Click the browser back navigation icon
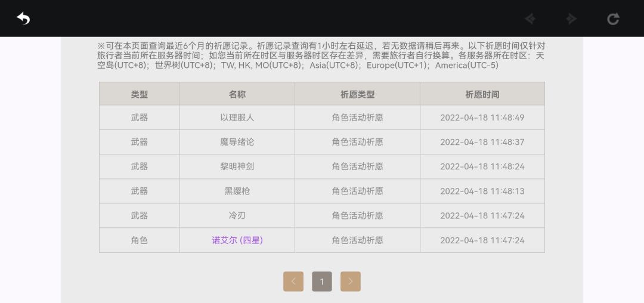The image size is (644, 303). tap(530, 19)
